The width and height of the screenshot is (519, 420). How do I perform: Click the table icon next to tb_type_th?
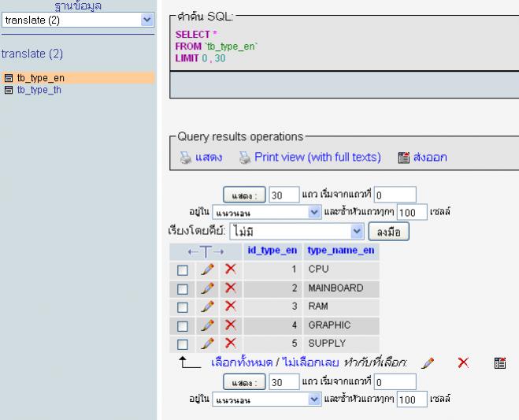(x=9, y=90)
